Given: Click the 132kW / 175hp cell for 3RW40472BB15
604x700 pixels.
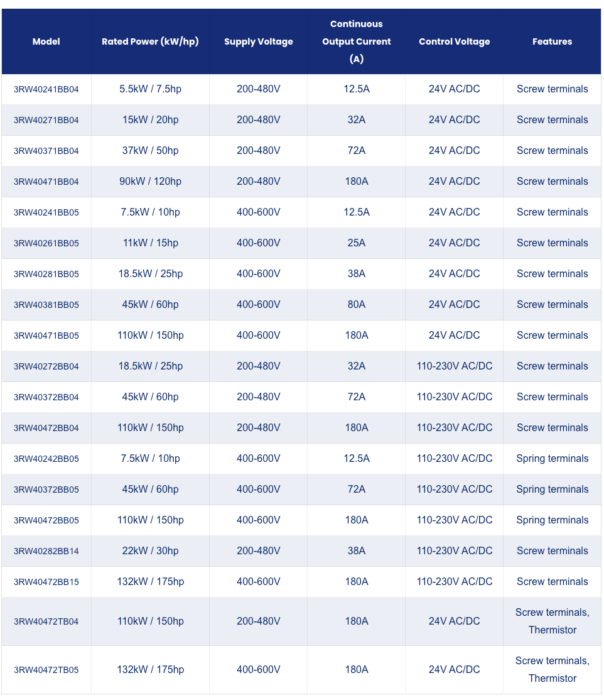Looking at the screenshot, I should tap(150, 582).
